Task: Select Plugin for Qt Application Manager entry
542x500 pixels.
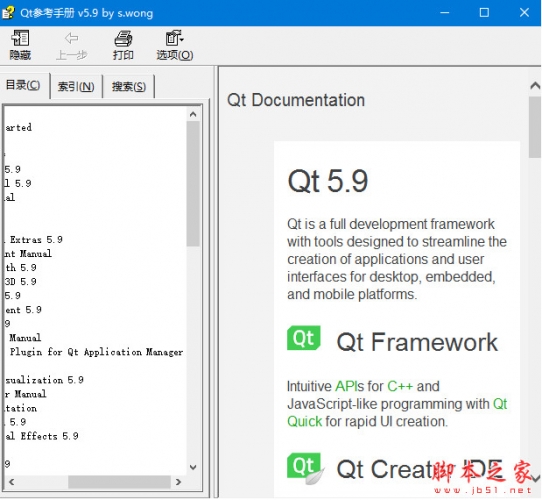Action: tap(96, 352)
